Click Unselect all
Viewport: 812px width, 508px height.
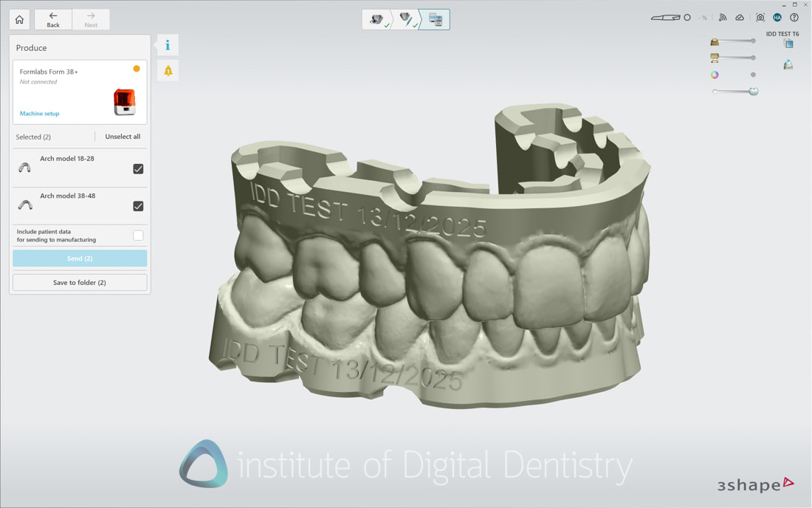(x=122, y=137)
